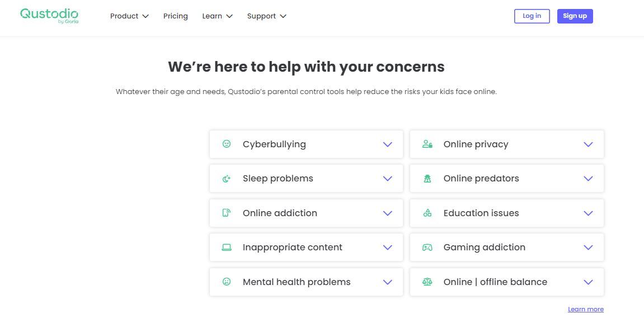Click the Mental health problems face icon
The image size is (644, 322).
pos(226,282)
